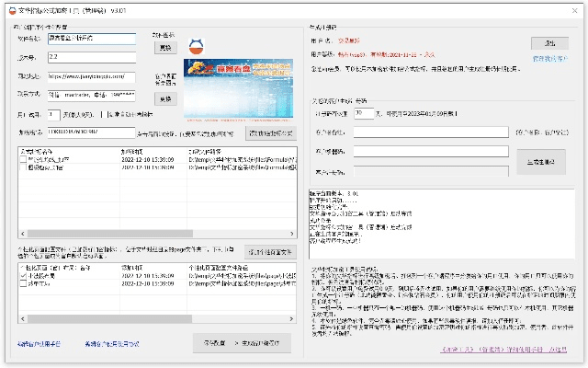Open the purple detailed manual link at bottom right

click(504, 350)
